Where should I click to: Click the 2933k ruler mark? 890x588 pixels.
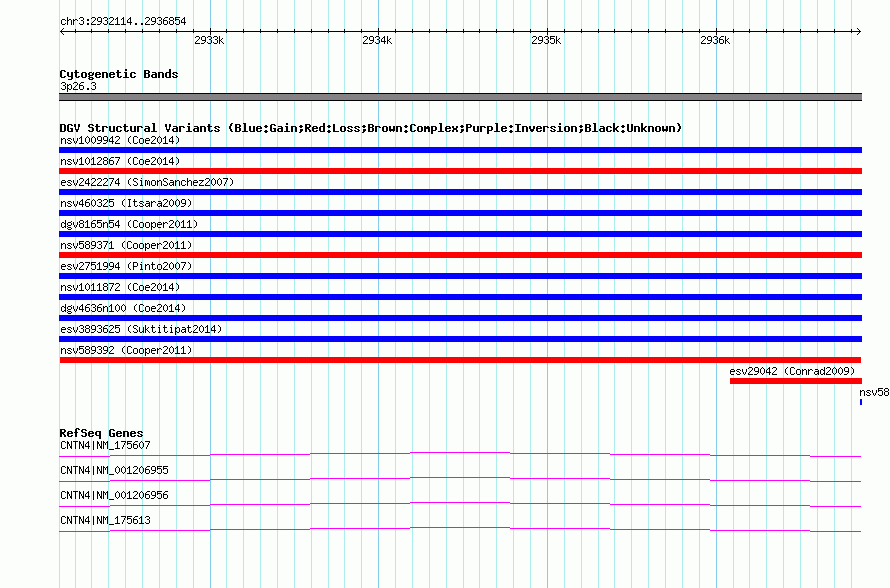click(x=209, y=40)
